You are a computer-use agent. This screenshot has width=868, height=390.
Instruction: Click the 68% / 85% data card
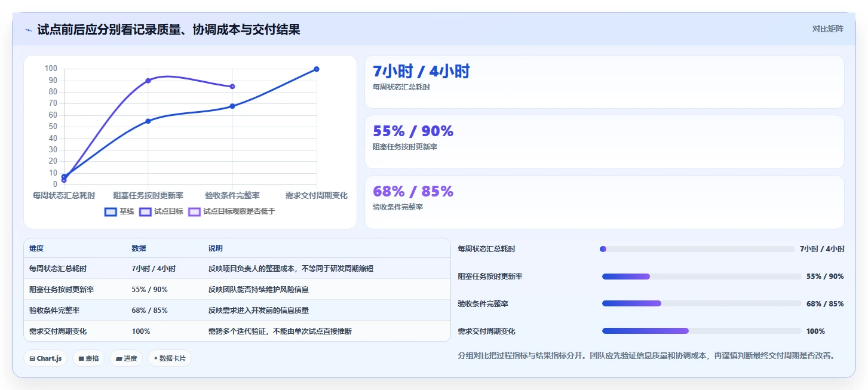tap(605, 202)
